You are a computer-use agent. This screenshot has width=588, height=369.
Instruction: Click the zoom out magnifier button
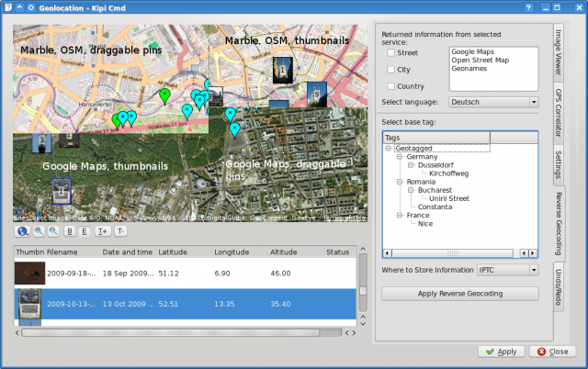[51, 231]
